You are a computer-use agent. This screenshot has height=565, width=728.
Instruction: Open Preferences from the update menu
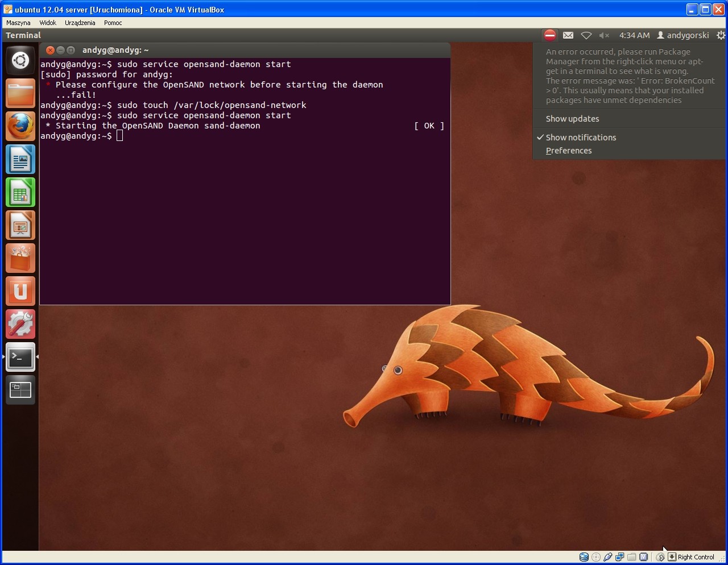(569, 151)
